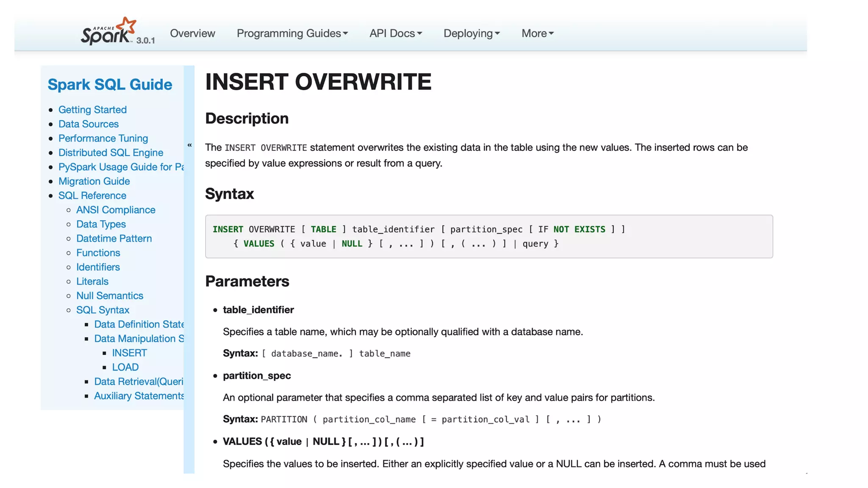Click the SQL Reference sidebar item
The image size is (868, 488).
[x=92, y=196]
